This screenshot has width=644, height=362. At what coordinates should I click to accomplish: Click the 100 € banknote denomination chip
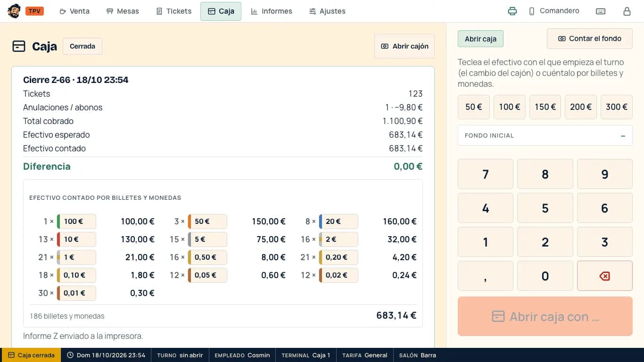click(x=76, y=222)
